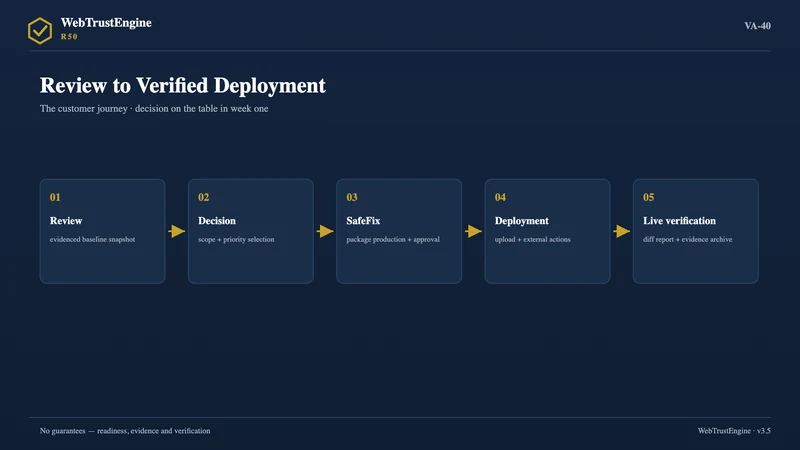Click the 'Live verification' step heading
The width and height of the screenshot is (800, 450).
(x=679, y=221)
